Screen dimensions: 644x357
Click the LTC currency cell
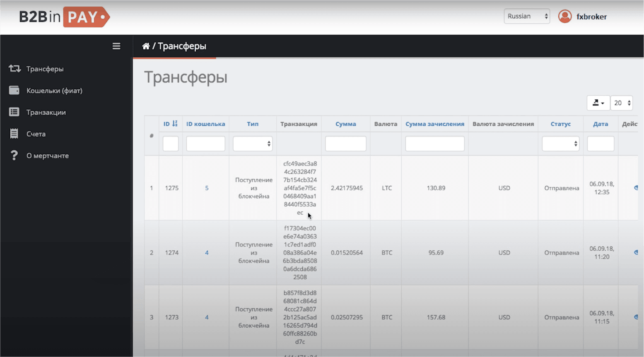pyautogui.click(x=387, y=188)
